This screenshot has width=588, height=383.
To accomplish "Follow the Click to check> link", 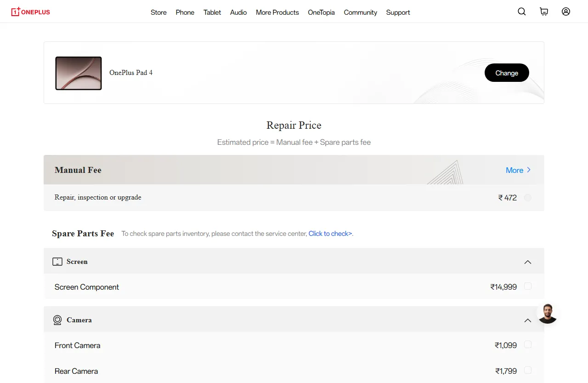I will tap(330, 234).
